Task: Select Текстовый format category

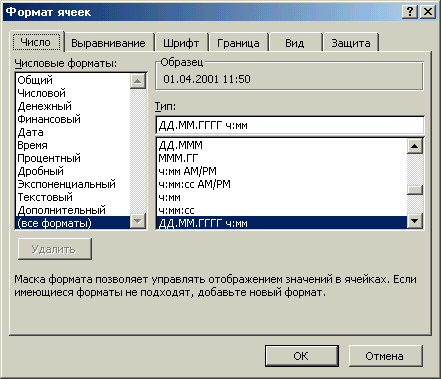Action: (x=73, y=197)
